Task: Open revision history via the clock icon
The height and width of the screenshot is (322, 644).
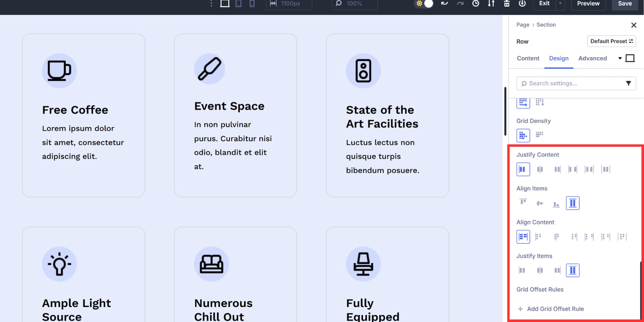Action: coord(475,4)
